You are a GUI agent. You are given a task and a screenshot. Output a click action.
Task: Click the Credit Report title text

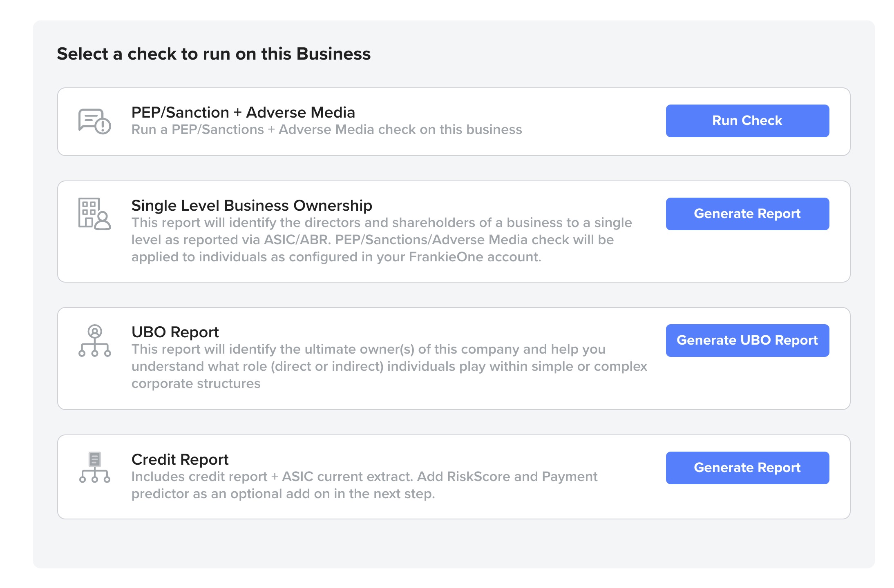pos(180,459)
